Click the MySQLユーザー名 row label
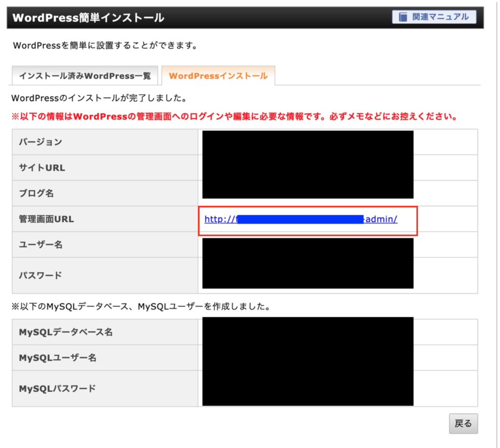Screen dimensions: 500x448 pos(58,358)
